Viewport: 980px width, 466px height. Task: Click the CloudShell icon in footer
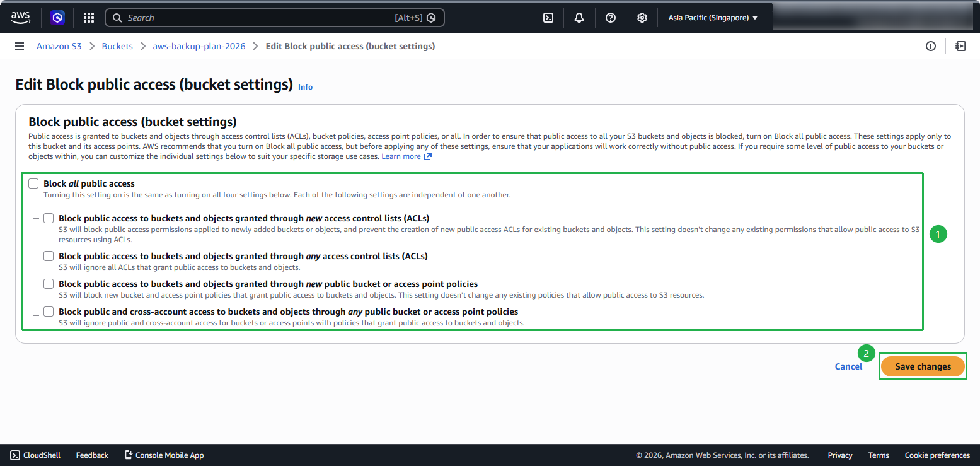pos(14,455)
